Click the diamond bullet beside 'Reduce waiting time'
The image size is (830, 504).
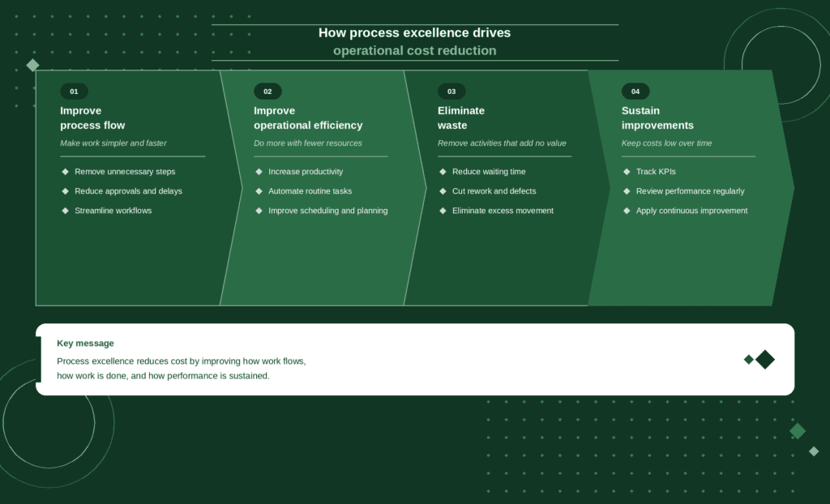pos(443,172)
